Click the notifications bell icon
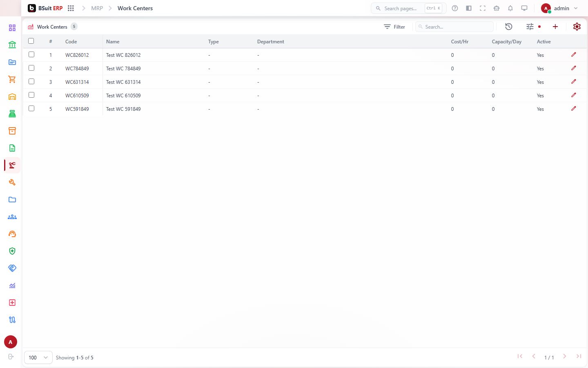The height and width of the screenshot is (368, 588). click(510, 8)
